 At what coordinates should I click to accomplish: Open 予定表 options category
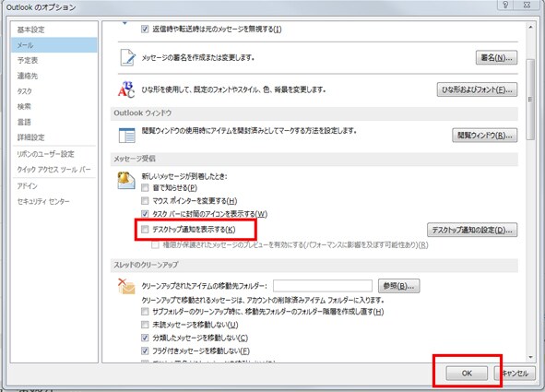pyautogui.click(x=53, y=61)
